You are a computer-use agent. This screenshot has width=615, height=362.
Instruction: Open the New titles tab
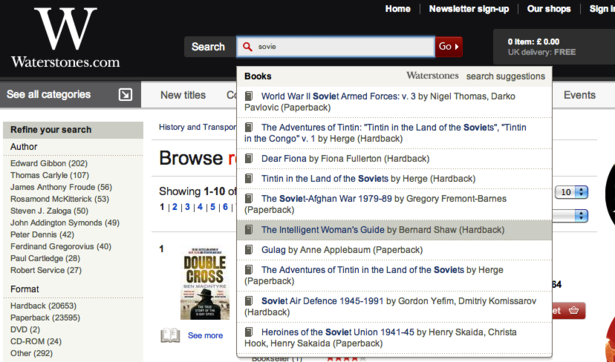pyautogui.click(x=183, y=95)
